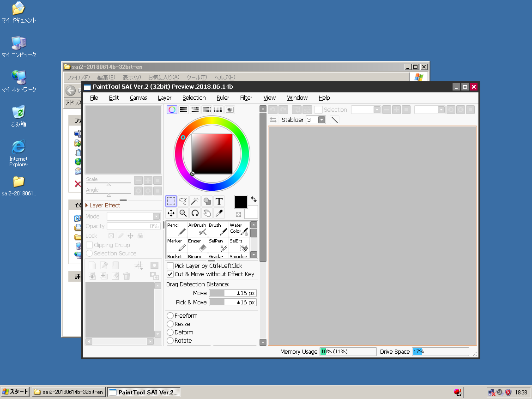Viewport: 532px width, 399px height.
Task: Choose the AirBrush tool
Action: click(x=197, y=229)
